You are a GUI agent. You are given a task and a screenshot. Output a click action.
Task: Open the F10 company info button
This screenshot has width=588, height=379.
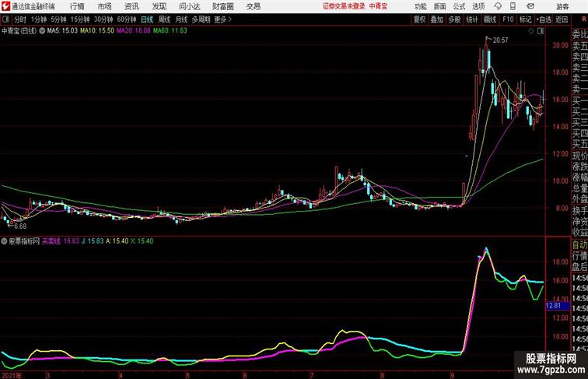click(x=508, y=19)
